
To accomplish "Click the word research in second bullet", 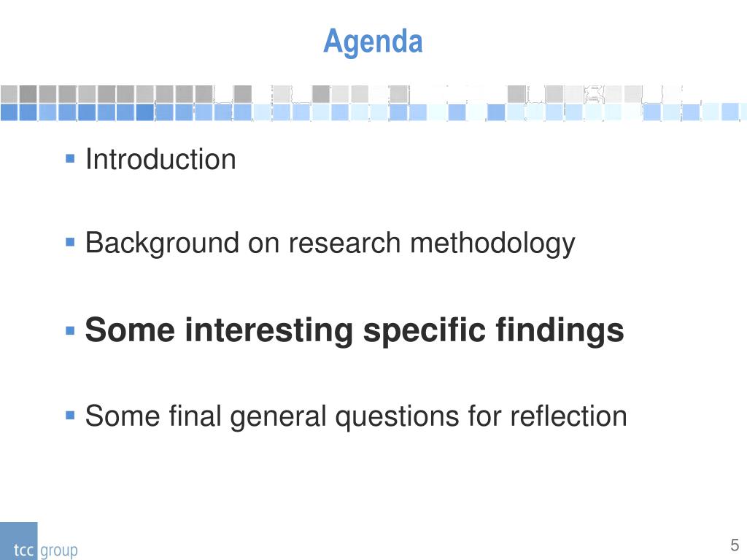I will click(x=344, y=244).
